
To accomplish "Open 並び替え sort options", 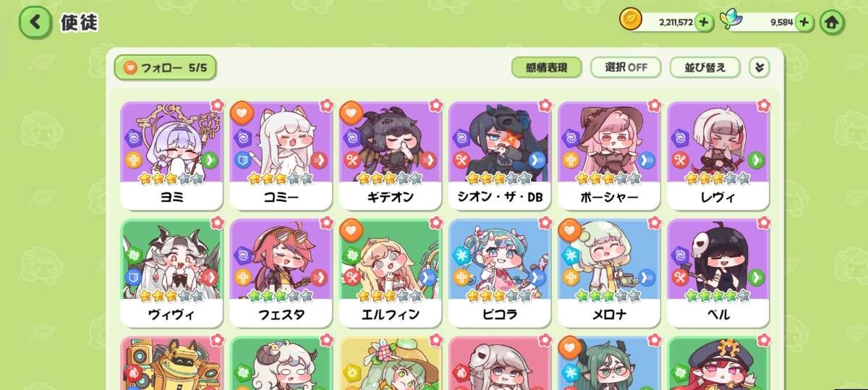I will click(x=705, y=67).
